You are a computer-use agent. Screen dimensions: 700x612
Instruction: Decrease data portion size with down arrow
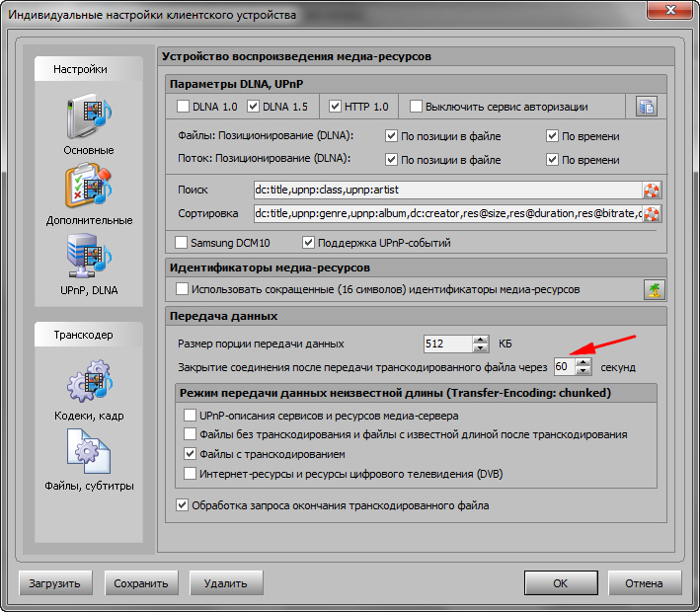pos(481,348)
